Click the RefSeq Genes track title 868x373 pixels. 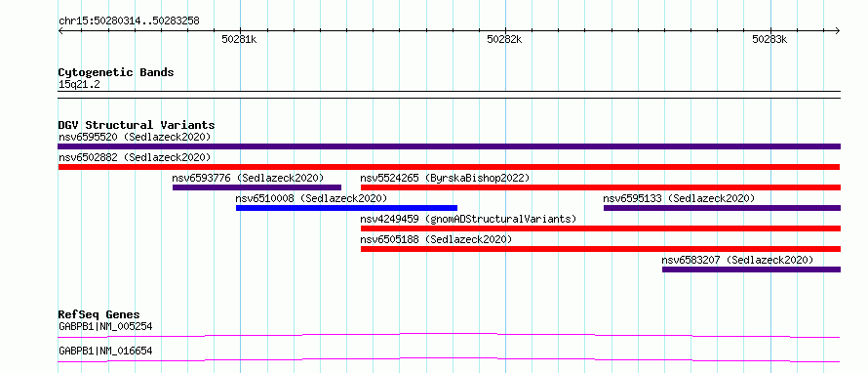[x=99, y=315]
